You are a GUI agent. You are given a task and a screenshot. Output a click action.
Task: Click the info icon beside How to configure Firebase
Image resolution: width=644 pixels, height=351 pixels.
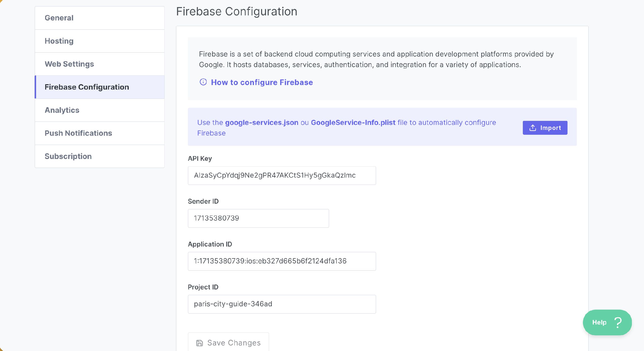click(x=203, y=82)
